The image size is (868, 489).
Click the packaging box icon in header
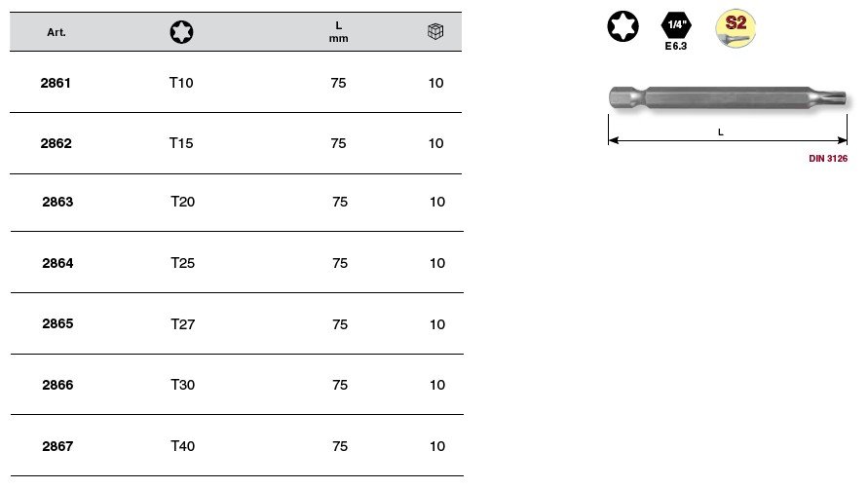click(435, 32)
